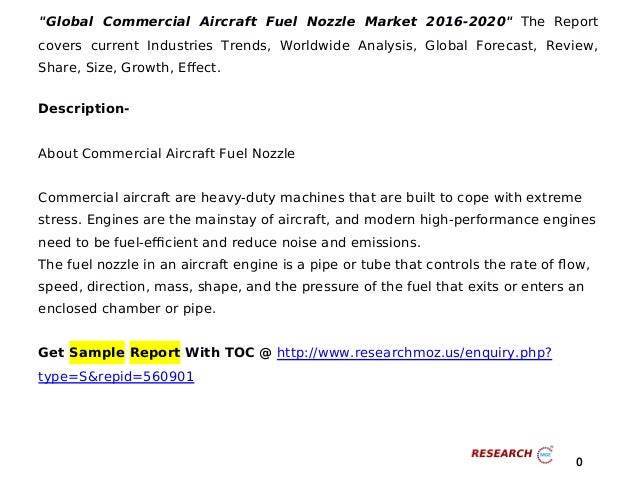Screen dimensions: 638x480
Task: Click the type=S&repid=560901 link text
Action: point(115,378)
